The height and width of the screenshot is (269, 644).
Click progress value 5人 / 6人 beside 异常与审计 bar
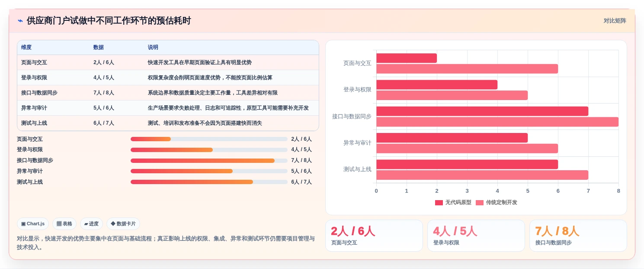click(301, 171)
